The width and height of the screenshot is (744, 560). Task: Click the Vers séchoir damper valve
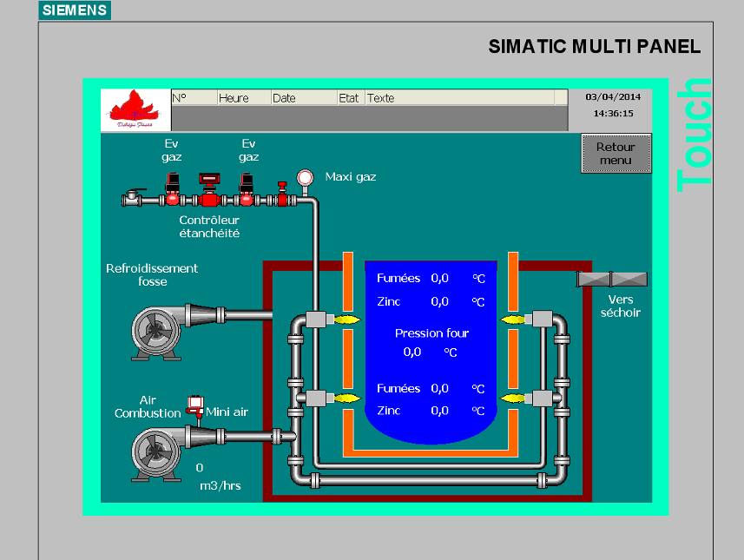(612, 279)
